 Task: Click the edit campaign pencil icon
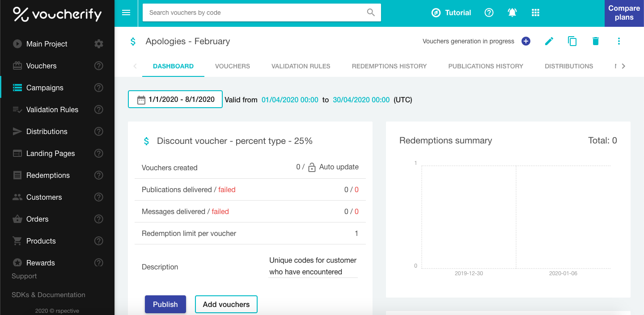[x=549, y=41]
